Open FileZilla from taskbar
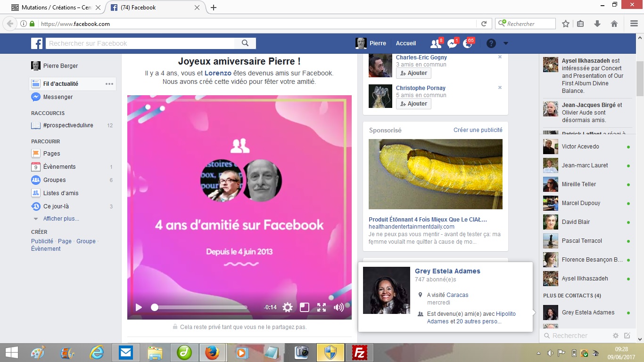 pyautogui.click(x=360, y=353)
